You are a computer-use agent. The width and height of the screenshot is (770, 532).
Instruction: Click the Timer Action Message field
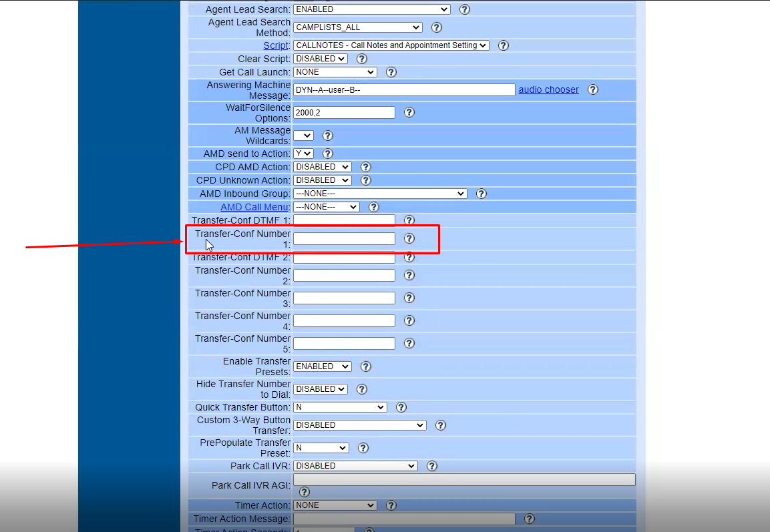404,519
